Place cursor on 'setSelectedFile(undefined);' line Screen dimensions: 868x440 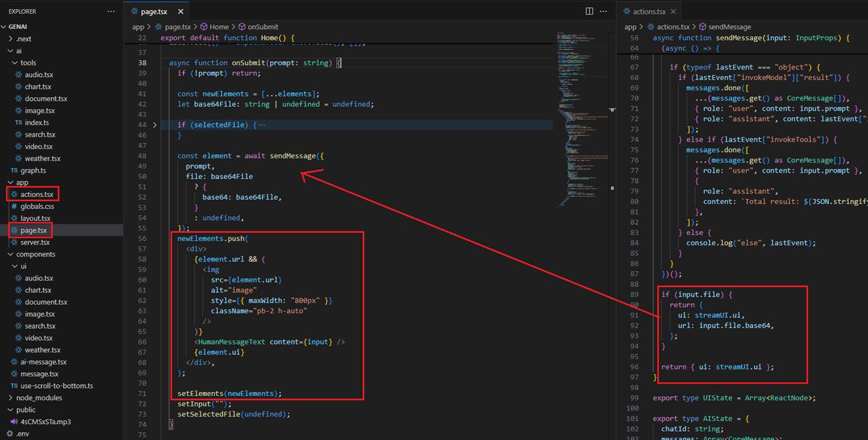234,414
